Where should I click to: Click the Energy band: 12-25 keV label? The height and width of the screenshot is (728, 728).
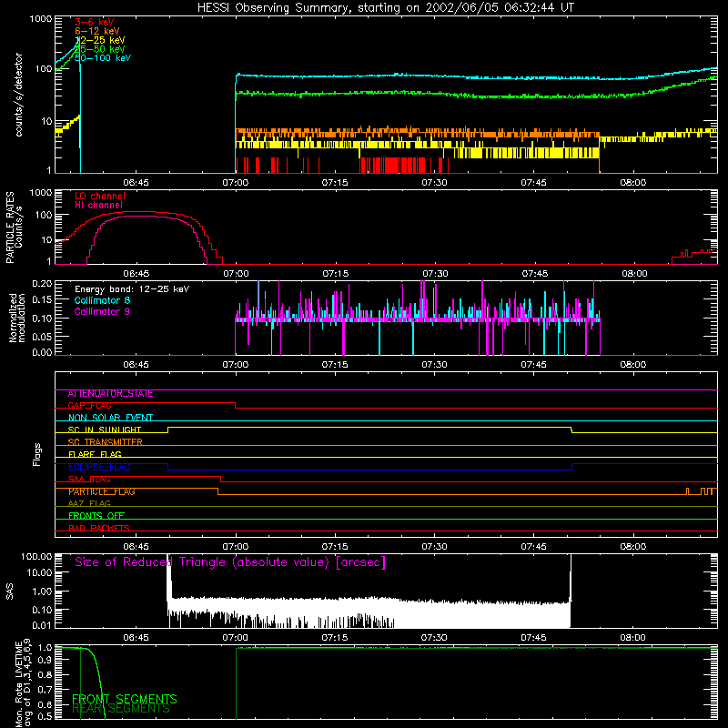tap(132, 289)
